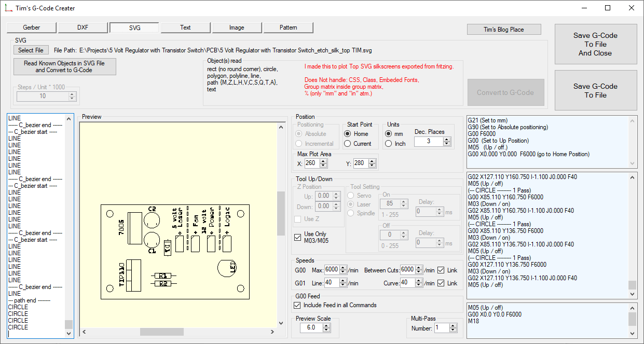Click Save G-Code To File And Close
Screen dimensions: 644x344
595,44
